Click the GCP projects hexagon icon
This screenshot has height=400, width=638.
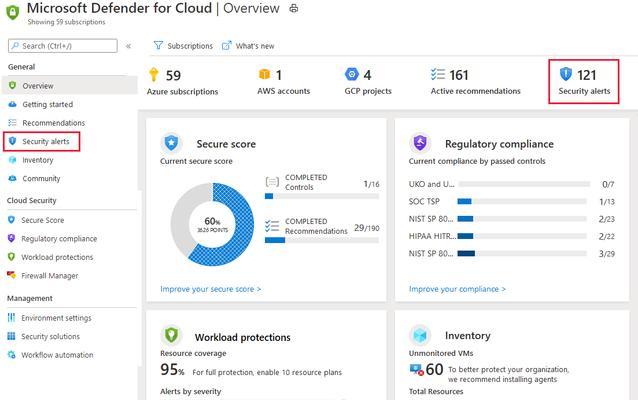click(x=352, y=74)
